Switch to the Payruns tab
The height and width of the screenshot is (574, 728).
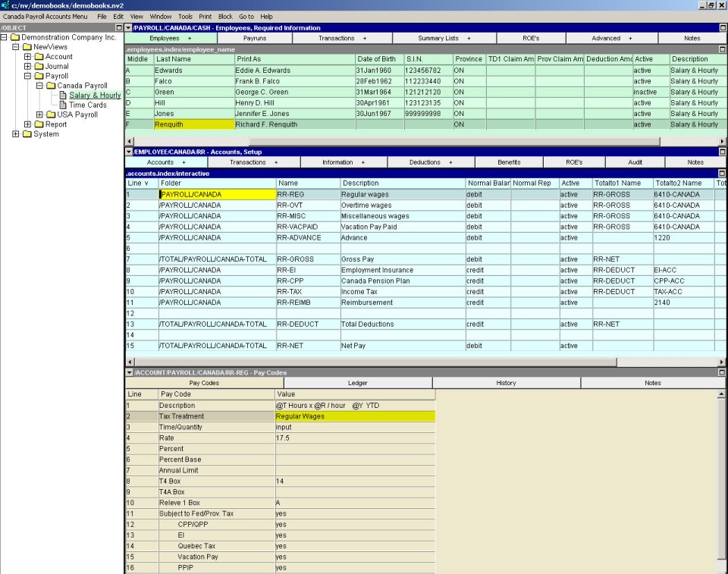pyautogui.click(x=254, y=38)
